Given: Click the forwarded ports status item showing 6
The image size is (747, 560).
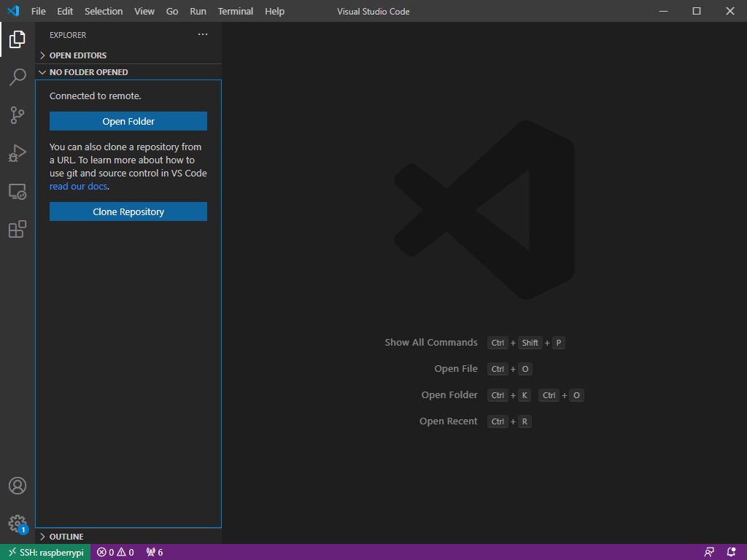Looking at the screenshot, I should click(155, 553).
